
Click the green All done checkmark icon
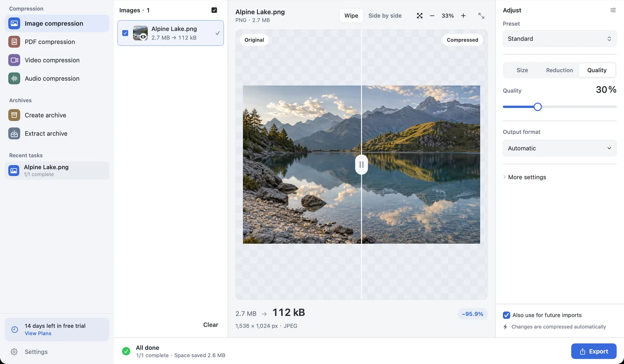tap(126, 351)
